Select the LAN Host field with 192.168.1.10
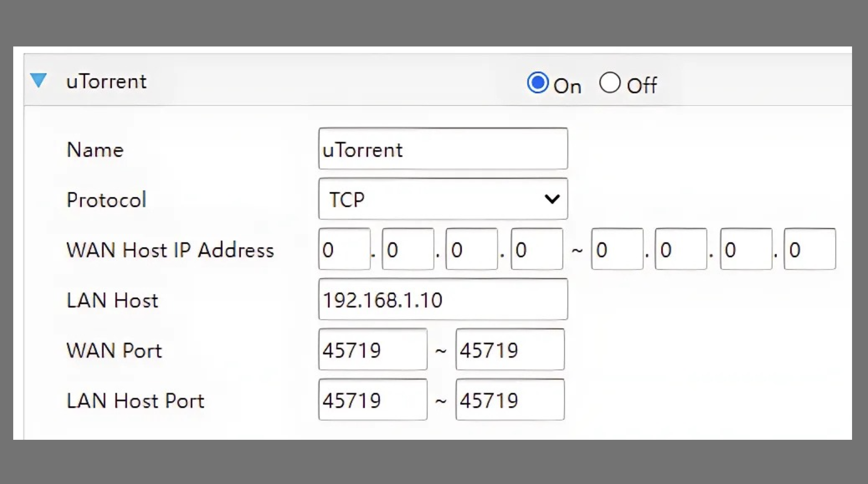 (x=442, y=299)
